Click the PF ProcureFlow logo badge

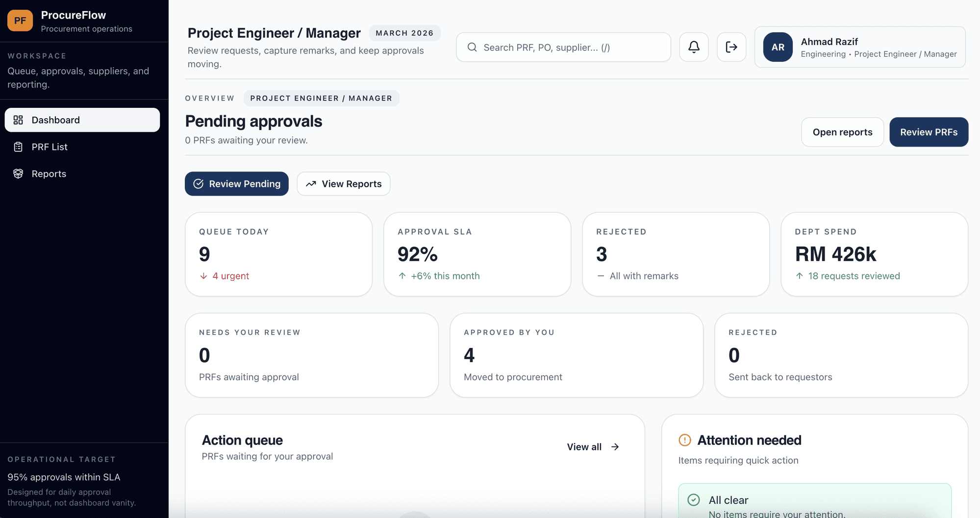[20, 21]
